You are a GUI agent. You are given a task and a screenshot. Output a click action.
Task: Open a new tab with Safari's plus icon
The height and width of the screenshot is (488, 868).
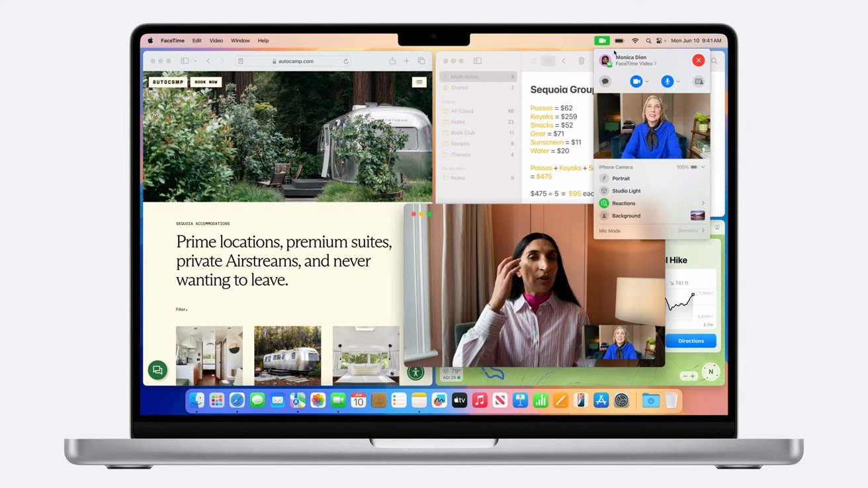tap(407, 61)
